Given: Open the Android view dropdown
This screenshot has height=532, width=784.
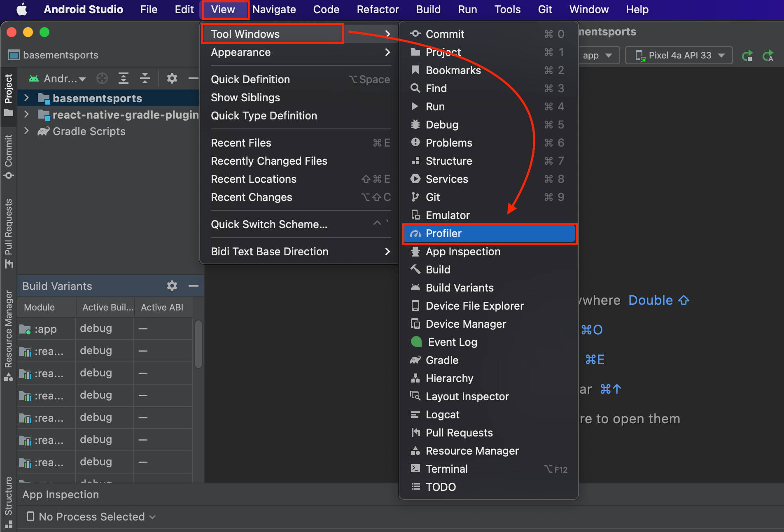Looking at the screenshot, I should pos(57,78).
